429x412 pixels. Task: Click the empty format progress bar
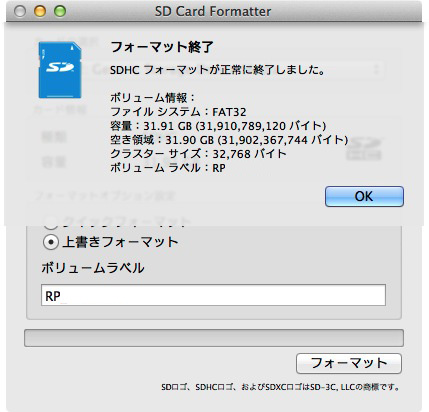point(214,338)
